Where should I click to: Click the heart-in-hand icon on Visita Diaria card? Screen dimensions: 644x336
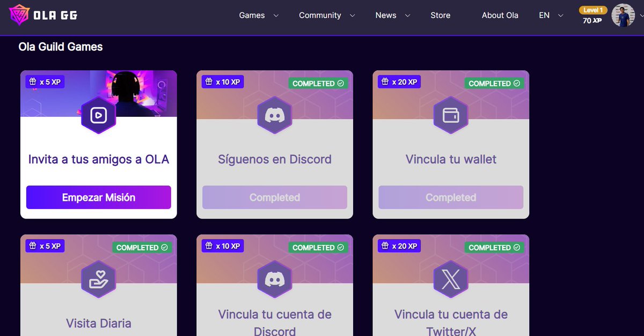tap(99, 279)
